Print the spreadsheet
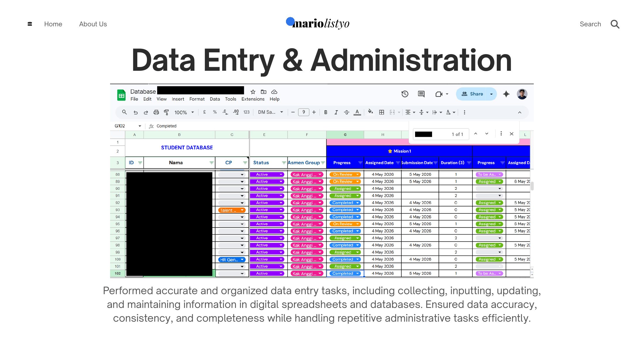644x362 pixels. (156, 112)
